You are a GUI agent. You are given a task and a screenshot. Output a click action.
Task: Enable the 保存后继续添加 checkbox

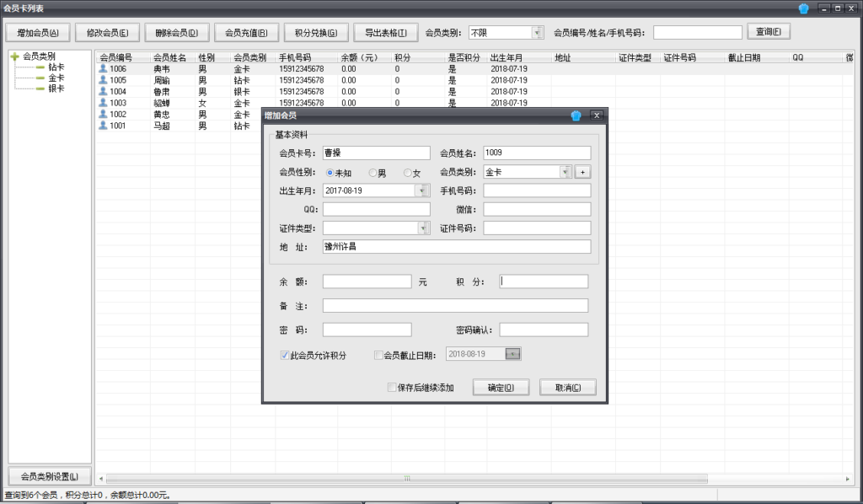point(391,388)
